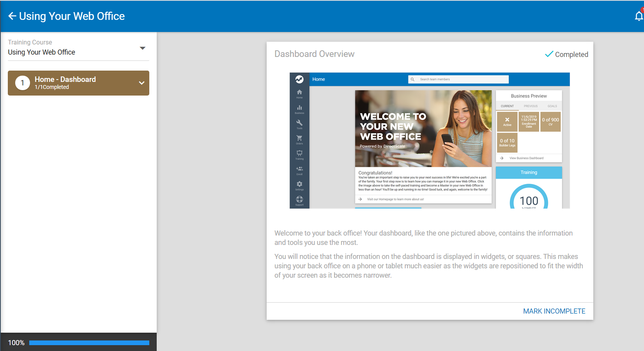Select the Enroll add-person icon
Screen dimensions: 644x351
pos(299,170)
